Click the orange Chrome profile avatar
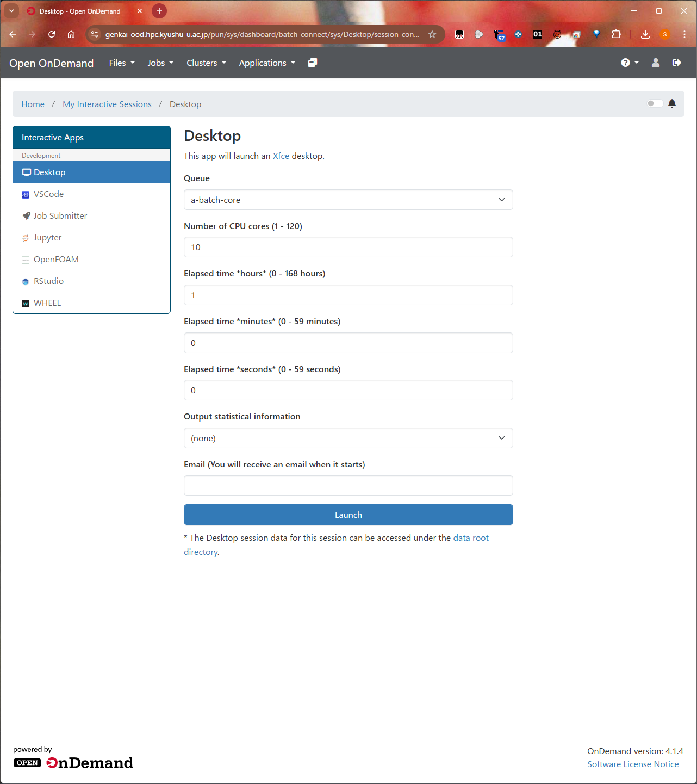Image resolution: width=697 pixels, height=784 pixels. [665, 34]
